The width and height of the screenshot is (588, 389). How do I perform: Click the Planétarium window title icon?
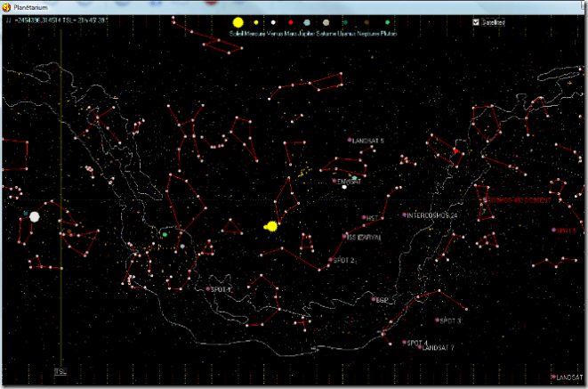pyautogui.click(x=7, y=5)
